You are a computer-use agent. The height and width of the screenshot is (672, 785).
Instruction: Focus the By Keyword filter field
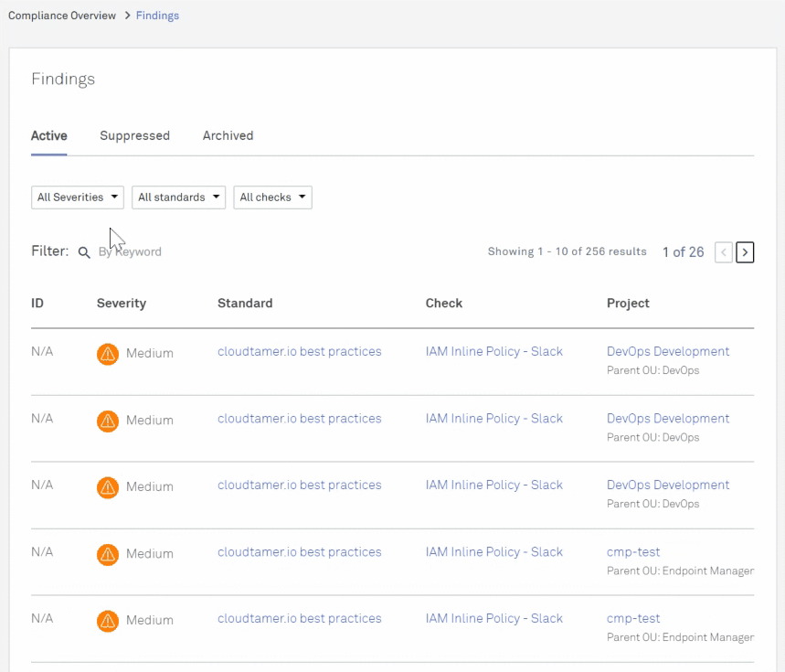pos(130,251)
